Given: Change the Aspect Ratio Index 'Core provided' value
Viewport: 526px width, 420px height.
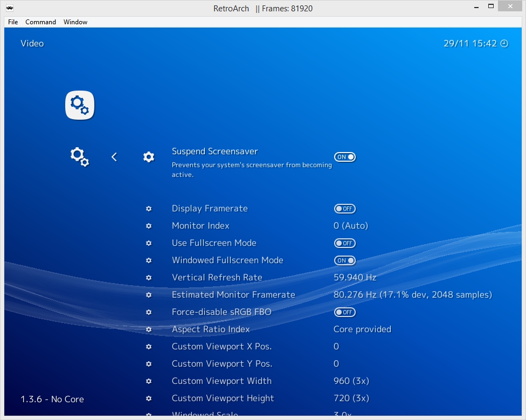Looking at the screenshot, I should [362, 329].
